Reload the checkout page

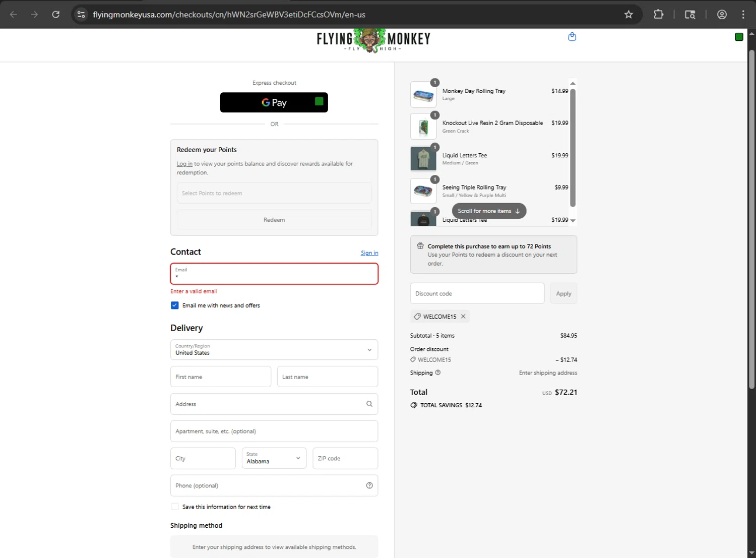pyautogui.click(x=56, y=15)
